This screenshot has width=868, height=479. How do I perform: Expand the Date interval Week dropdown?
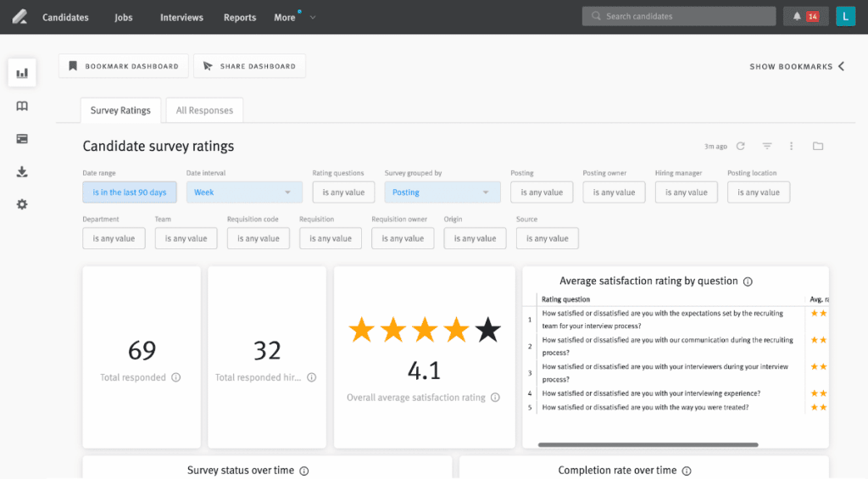(243, 192)
